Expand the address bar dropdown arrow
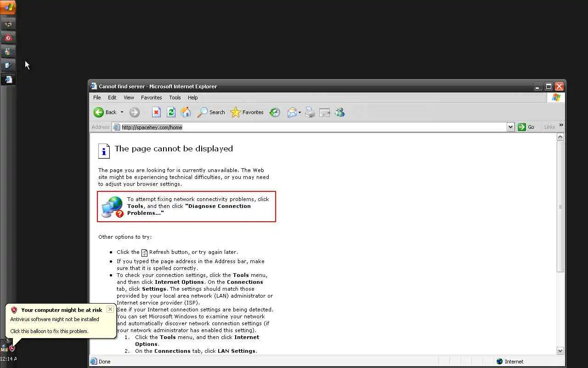Viewport: 588px width, 368px height. coord(510,127)
